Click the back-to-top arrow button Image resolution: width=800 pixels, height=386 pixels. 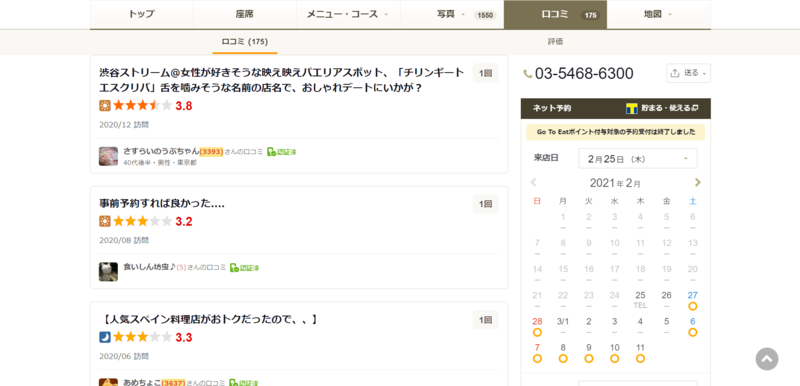point(767,359)
